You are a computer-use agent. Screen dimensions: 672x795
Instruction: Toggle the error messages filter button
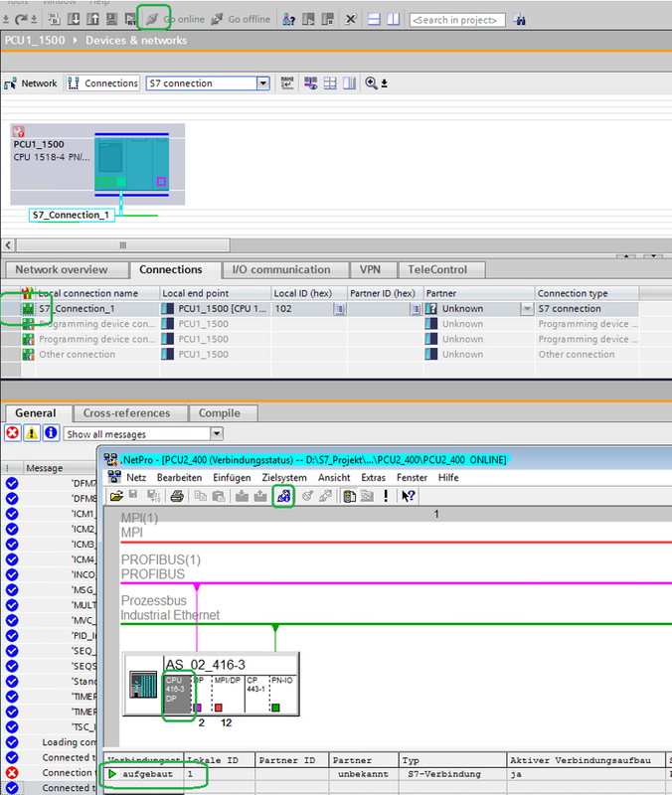13,433
